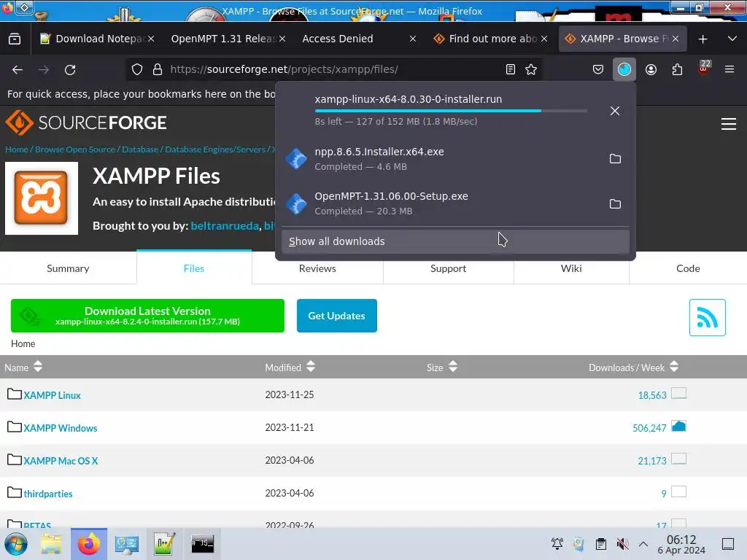Click show desktop button in tray
Viewport: 747px width, 560px height.
click(x=728, y=544)
